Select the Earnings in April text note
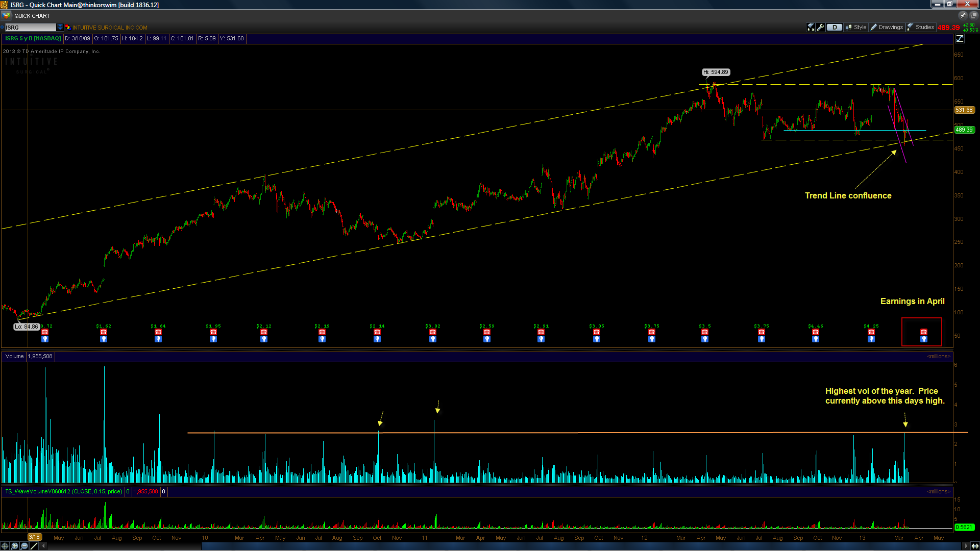This screenshot has width=980, height=551. [912, 302]
